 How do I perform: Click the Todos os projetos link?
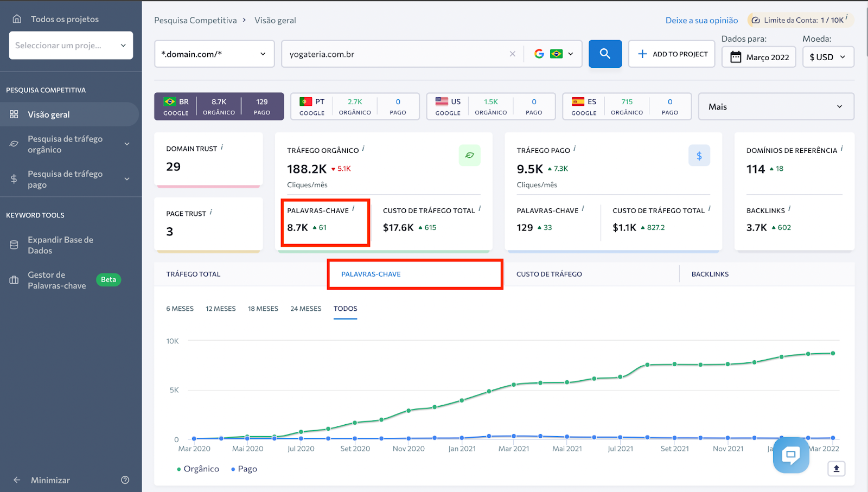pyautogui.click(x=65, y=19)
